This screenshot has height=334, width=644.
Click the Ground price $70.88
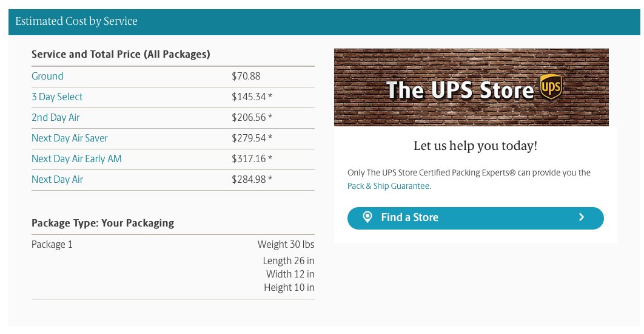pyautogui.click(x=246, y=76)
